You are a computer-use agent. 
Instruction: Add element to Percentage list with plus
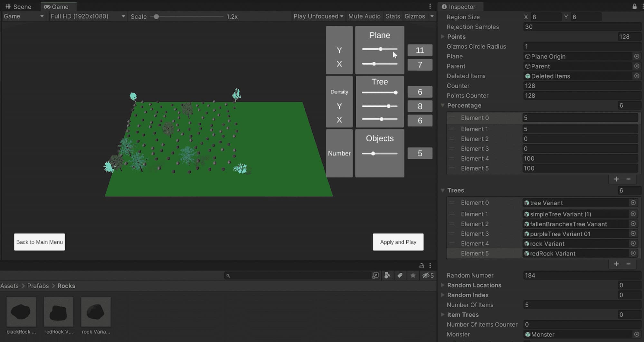[616, 179]
